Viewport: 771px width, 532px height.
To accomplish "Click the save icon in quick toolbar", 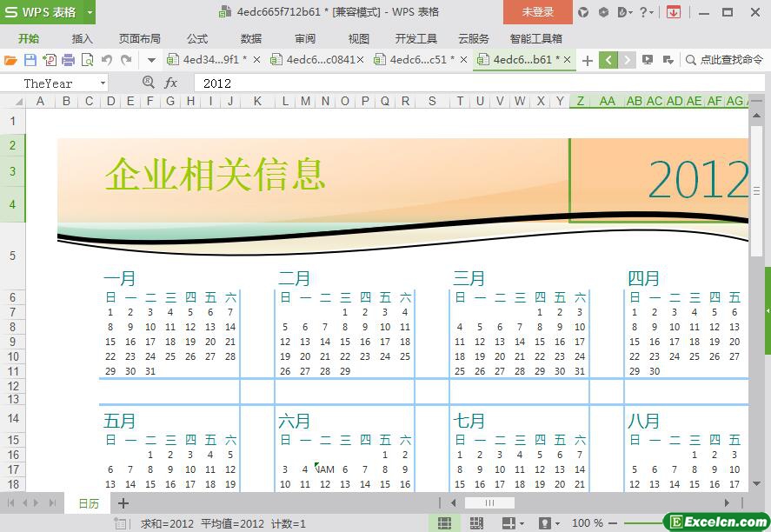I will click(30, 60).
